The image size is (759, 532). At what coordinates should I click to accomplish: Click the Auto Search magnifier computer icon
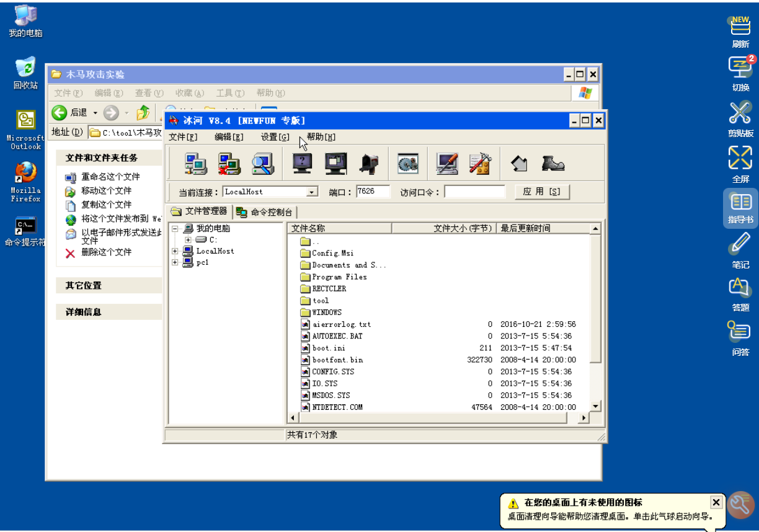262,164
